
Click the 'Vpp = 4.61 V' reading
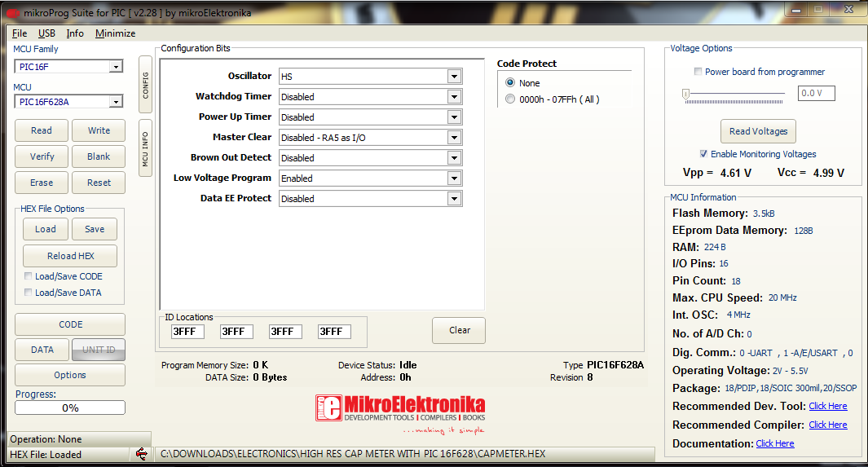717,173
